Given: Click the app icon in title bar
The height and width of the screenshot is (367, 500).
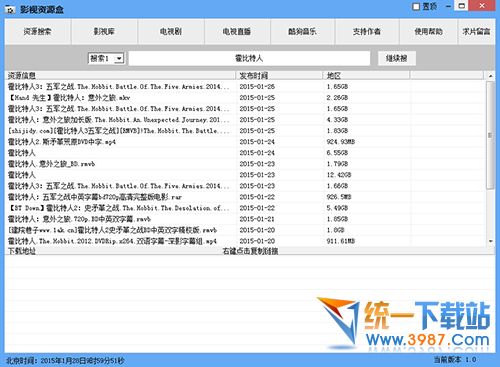Looking at the screenshot, I should click(10, 10).
